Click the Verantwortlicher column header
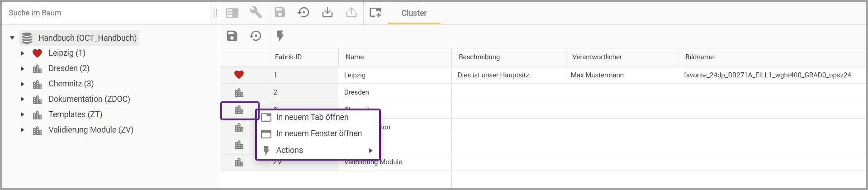868x190 pixels. (597, 57)
